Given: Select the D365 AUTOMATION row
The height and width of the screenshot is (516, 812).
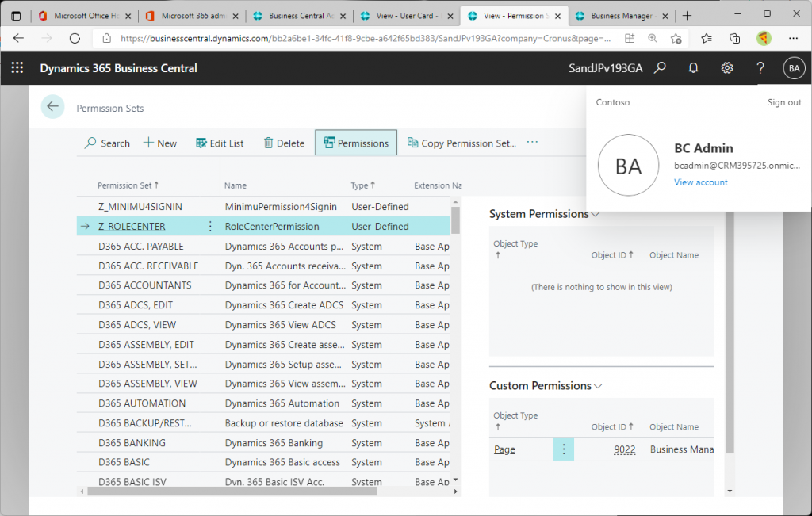Looking at the screenshot, I should pos(263,403).
